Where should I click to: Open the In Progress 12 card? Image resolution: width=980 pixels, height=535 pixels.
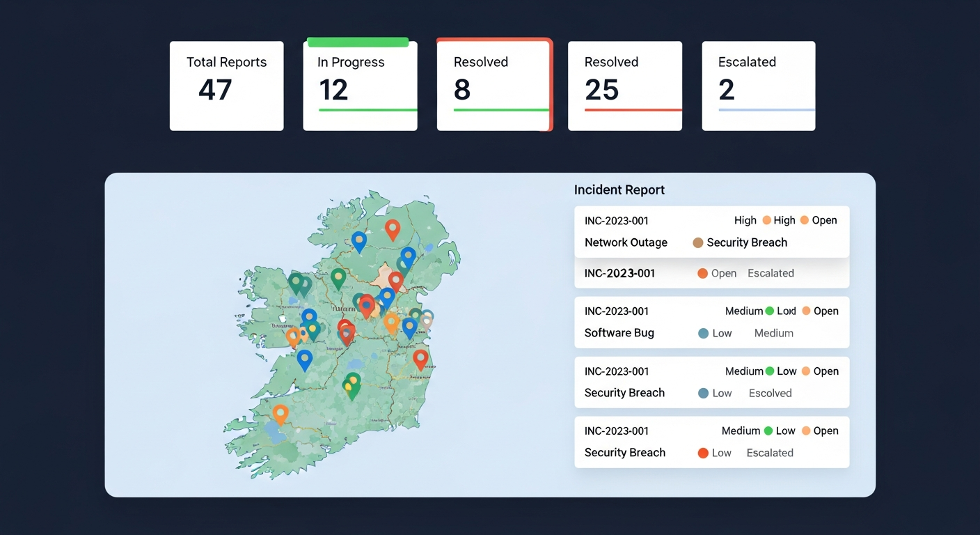point(360,84)
